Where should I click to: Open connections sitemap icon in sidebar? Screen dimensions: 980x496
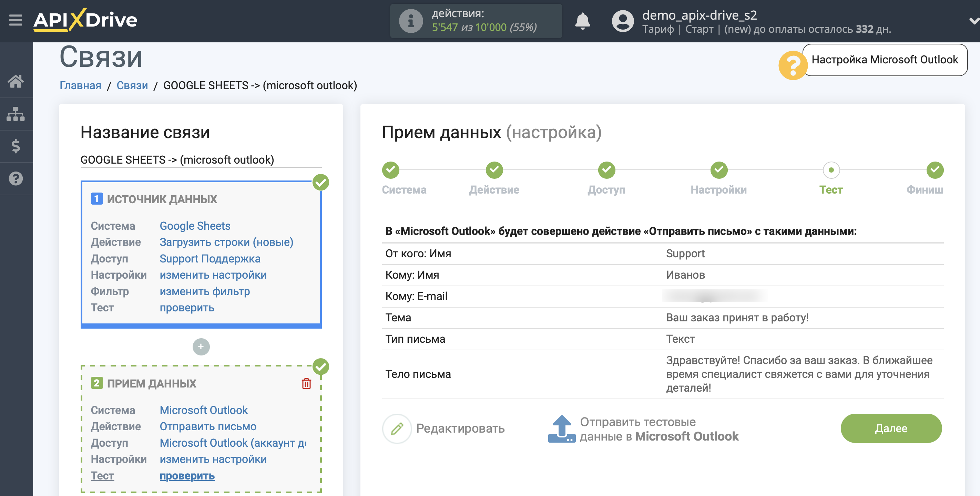(x=16, y=114)
